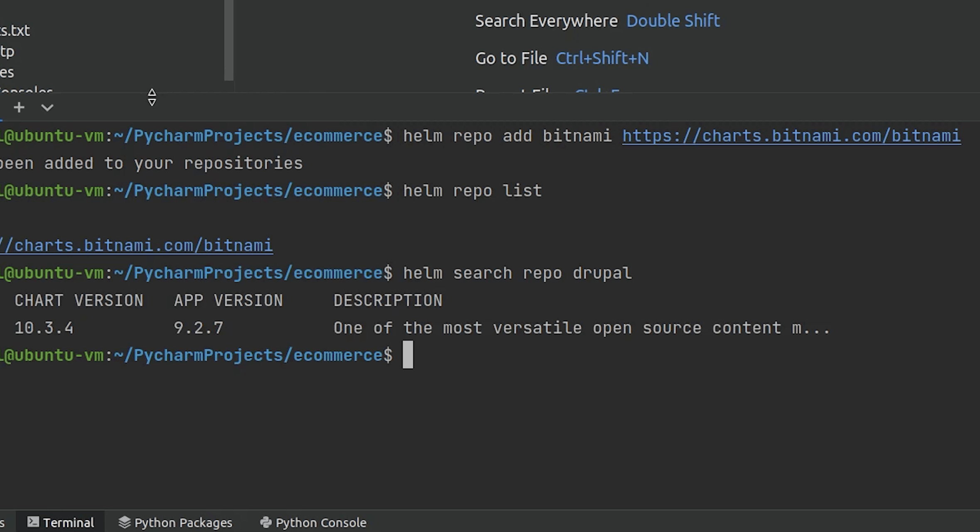The image size is (980, 532).
Task: Select the item ending in 'tp' in project tree
Action: pyautogui.click(x=7, y=52)
